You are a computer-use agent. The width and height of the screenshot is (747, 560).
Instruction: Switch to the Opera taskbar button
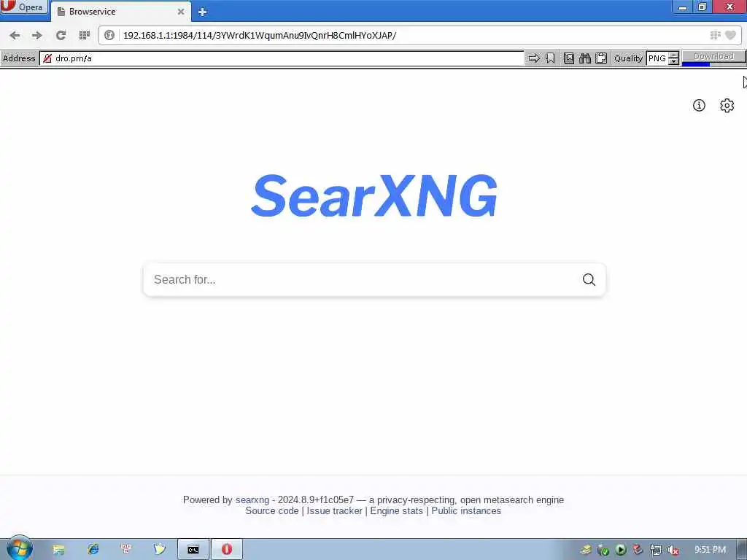point(227,550)
